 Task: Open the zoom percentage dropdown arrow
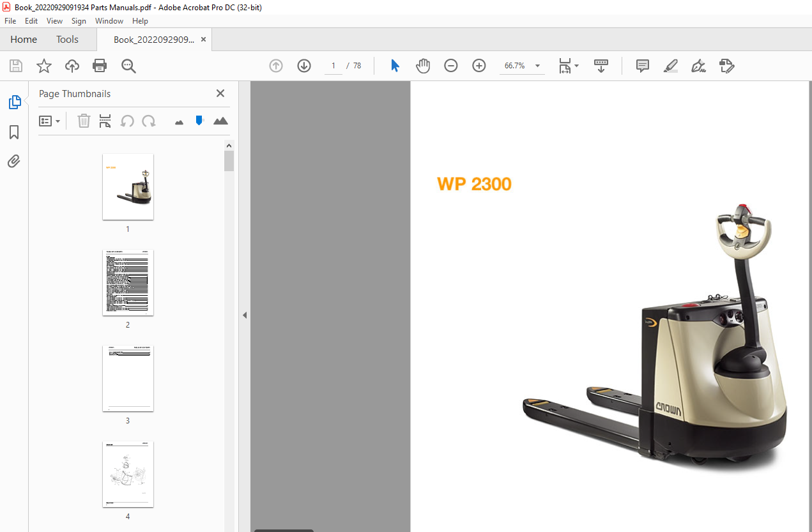(x=537, y=66)
